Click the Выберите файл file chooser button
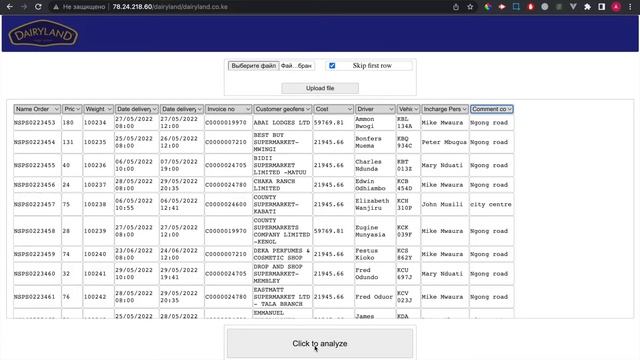 click(x=253, y=66)
